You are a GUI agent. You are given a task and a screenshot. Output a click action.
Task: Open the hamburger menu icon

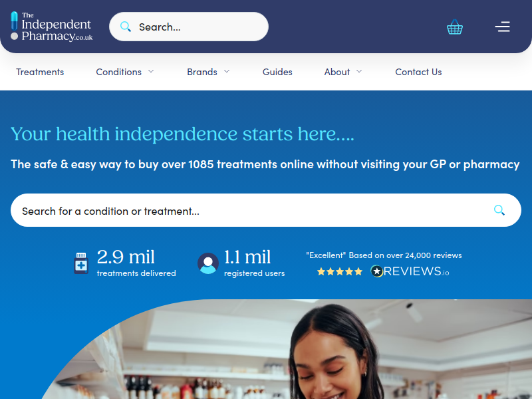pyautogui.click(x=503, y=27)
